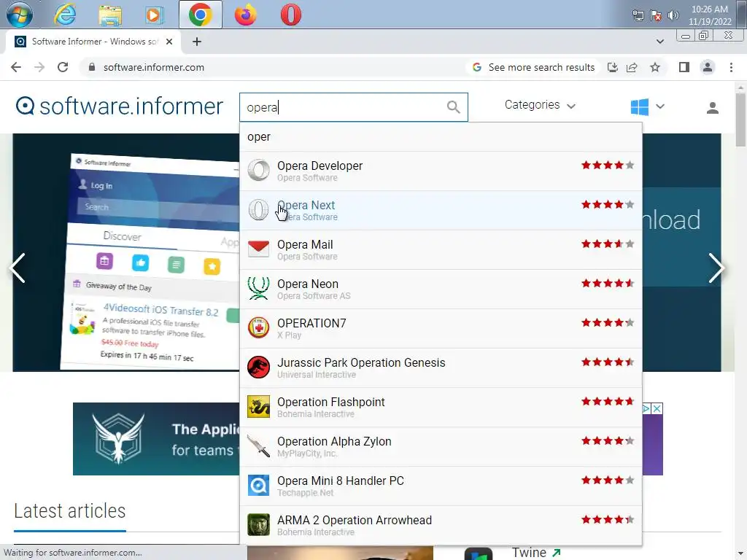Click the Latest articles heading
This screenshot has height=560, width=747.
69,511
